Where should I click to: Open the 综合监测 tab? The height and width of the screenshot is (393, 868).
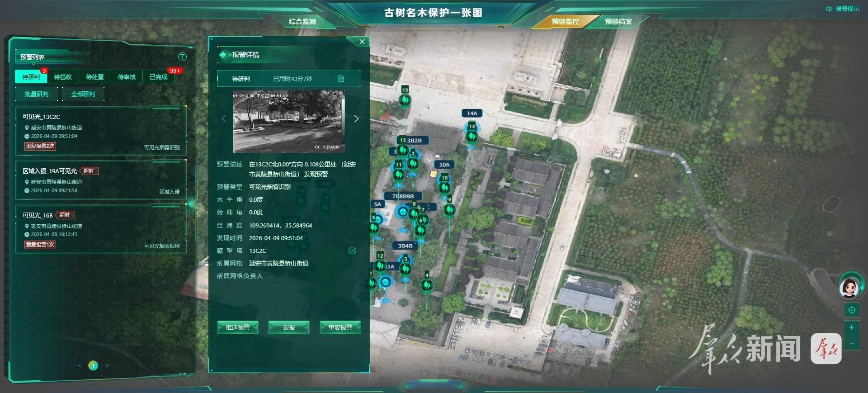pos(302,21)
